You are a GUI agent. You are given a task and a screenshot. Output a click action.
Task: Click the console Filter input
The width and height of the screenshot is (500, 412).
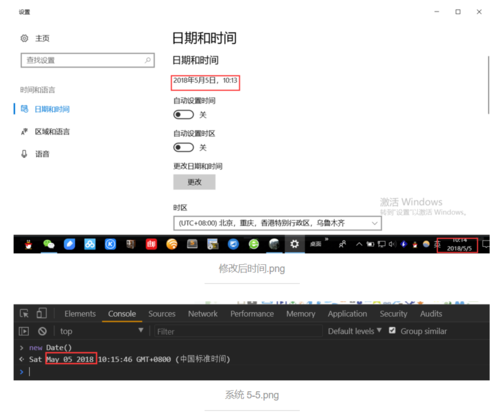[x=238, y=331]
